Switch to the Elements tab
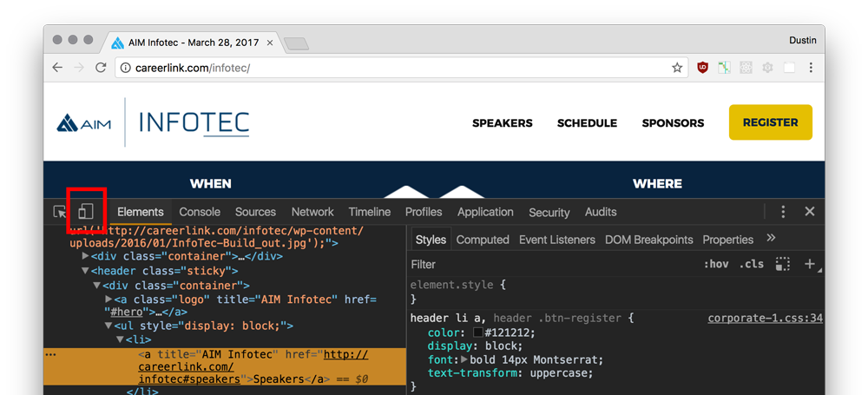This screenshot has height=395, width=868. pyautogui.click(x=141, y=212)
